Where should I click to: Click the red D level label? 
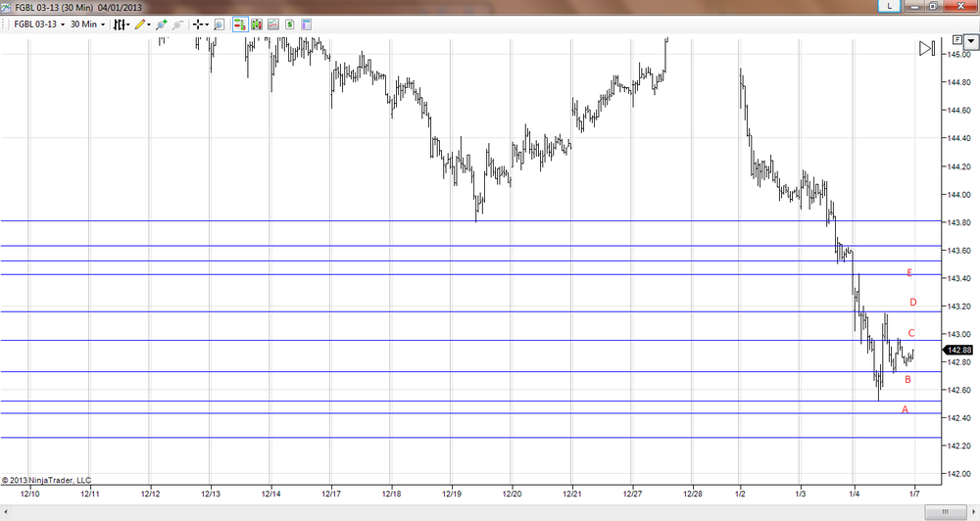point(912,303)
